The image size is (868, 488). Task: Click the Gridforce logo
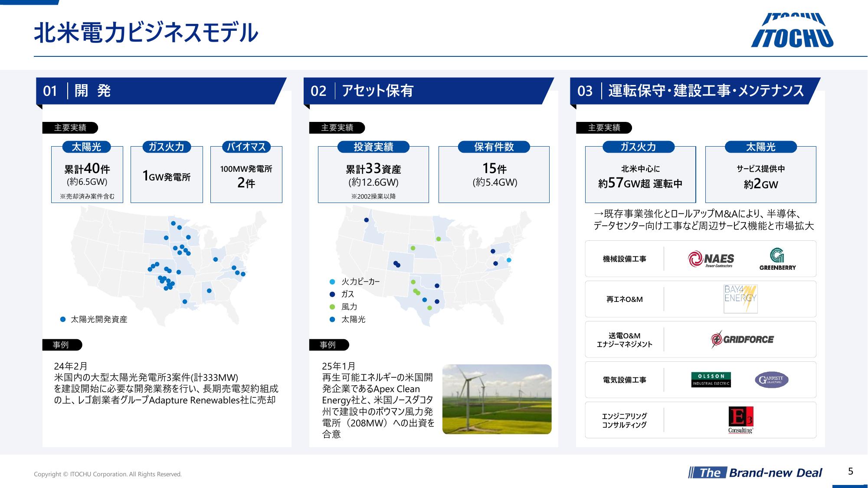[742, 339]
